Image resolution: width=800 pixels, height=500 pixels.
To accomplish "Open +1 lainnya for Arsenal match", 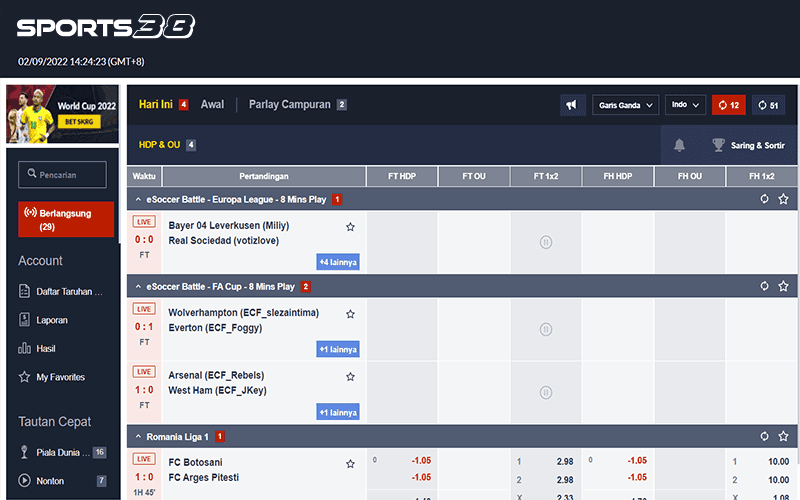I will click(x=338, y=412).
